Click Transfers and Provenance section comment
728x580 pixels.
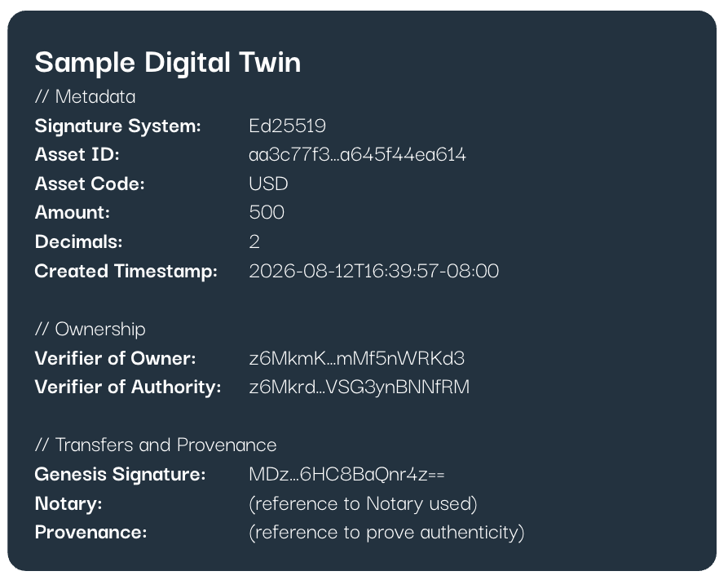coord(156,445)
